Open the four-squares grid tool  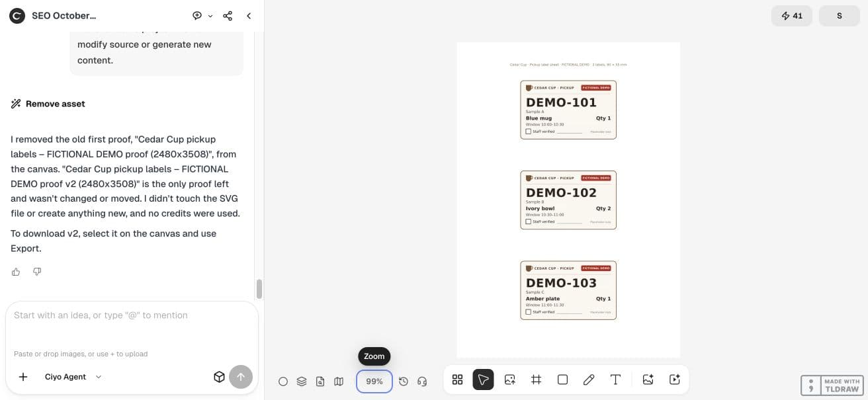[457, 380]
